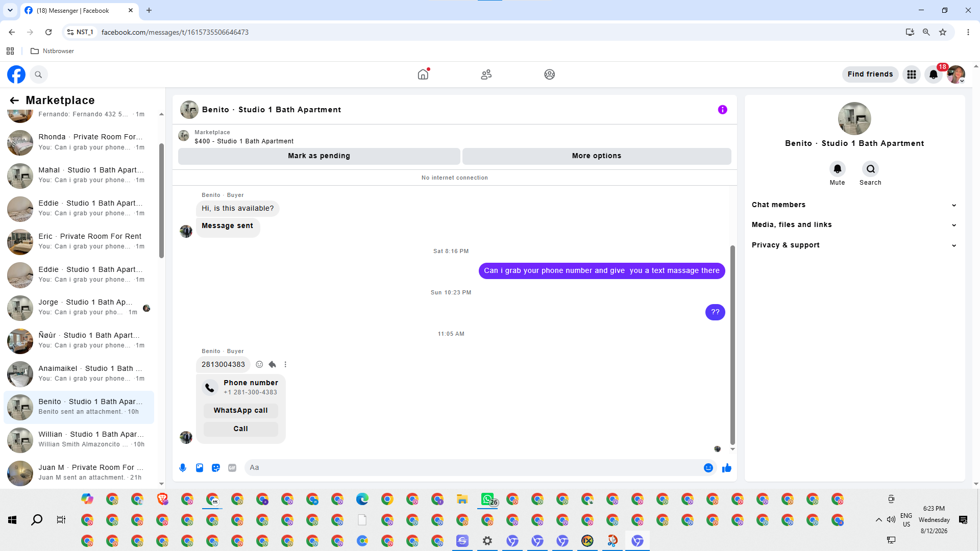Expand the Chat members section
This screenshot has height=551, width=980.
[x=854, y=205]
